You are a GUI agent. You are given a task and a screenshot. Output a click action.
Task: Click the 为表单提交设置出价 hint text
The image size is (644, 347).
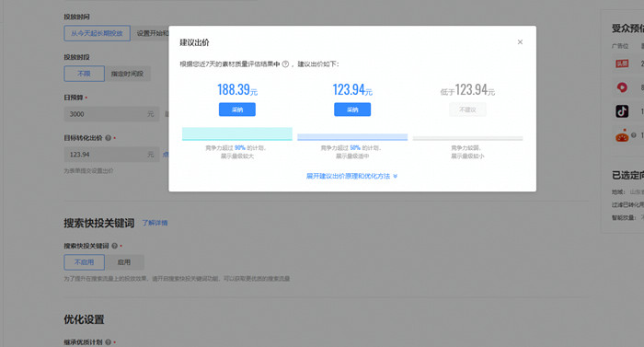coord(88,170)
